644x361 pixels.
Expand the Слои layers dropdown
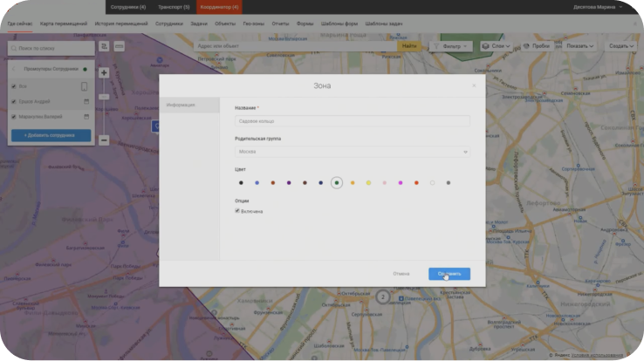(x=497, y=45)
